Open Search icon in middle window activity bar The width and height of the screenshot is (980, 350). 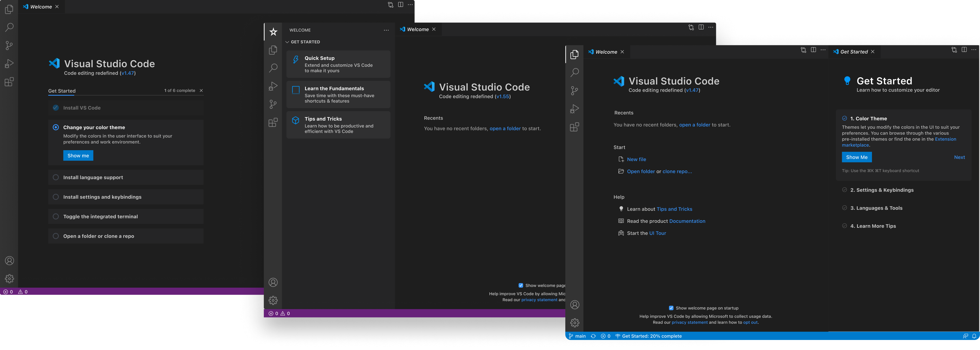273,68
